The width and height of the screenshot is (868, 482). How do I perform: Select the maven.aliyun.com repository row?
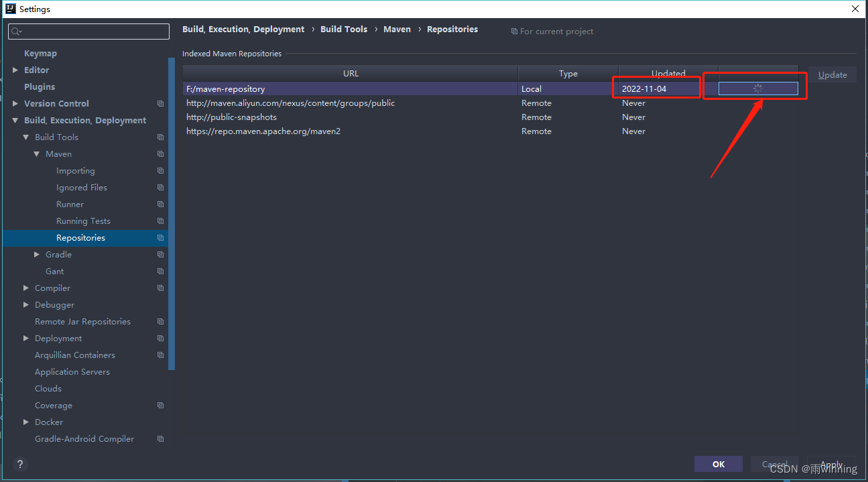coord(491,103)
